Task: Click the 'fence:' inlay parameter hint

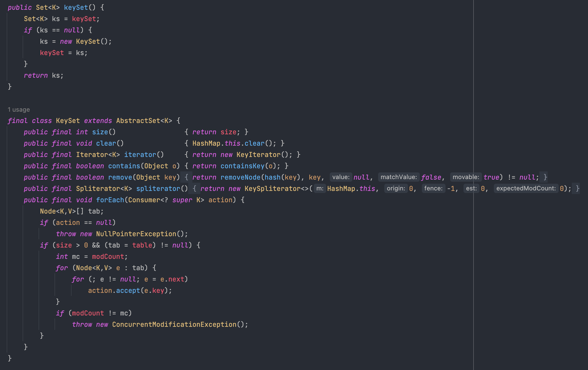Action: 433,189
